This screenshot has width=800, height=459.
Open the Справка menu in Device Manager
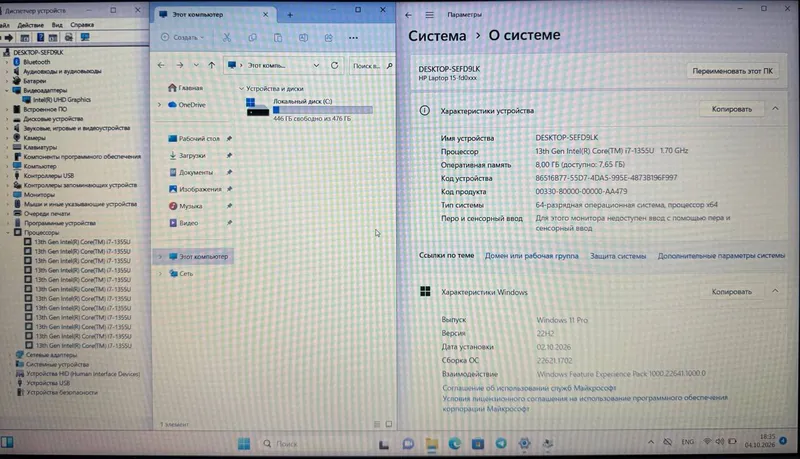[x=82, y=24]
